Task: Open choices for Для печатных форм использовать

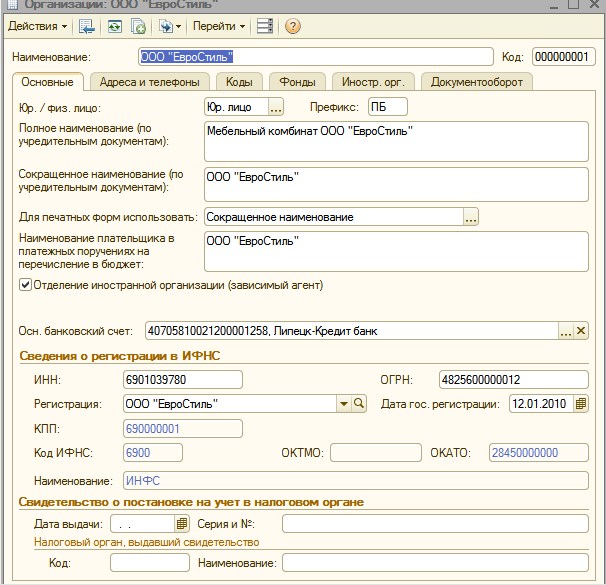Action: pos(471,217)
